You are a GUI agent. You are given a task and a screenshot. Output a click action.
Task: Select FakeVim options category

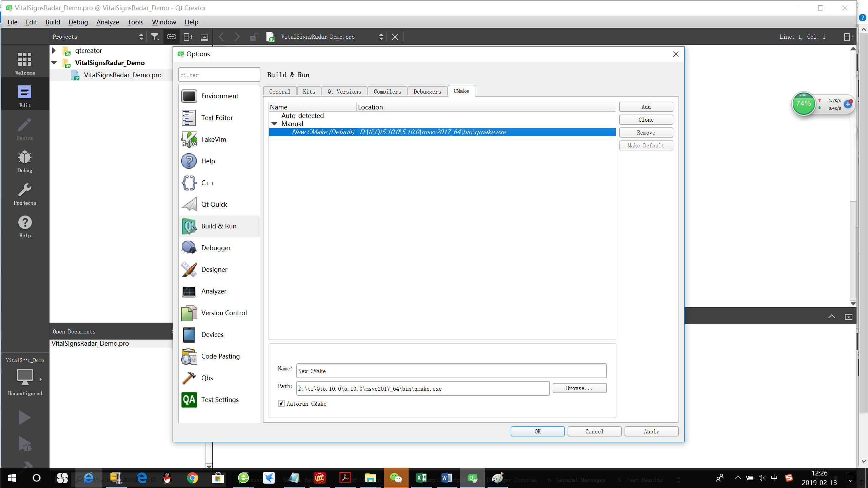pos(219,139)
